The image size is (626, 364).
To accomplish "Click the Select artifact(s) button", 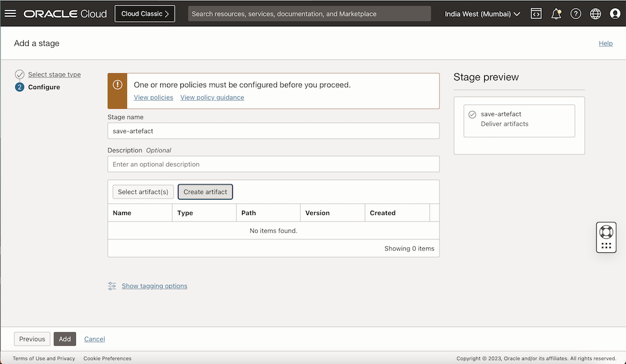I will point(143,192).
